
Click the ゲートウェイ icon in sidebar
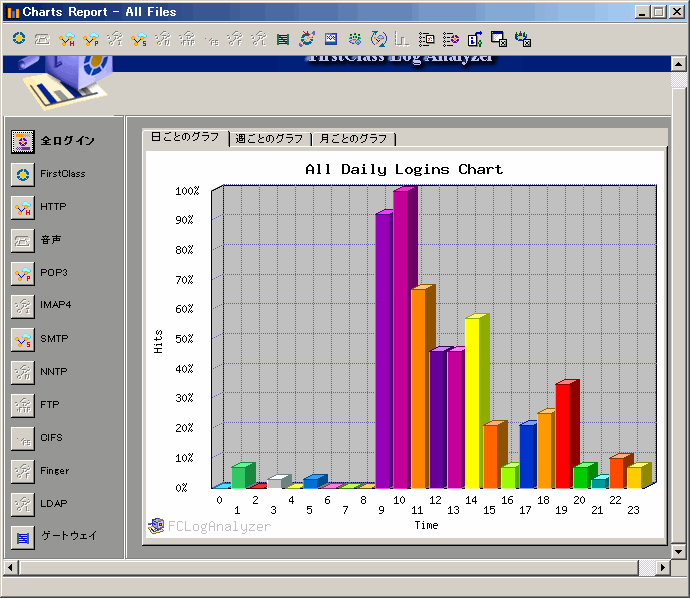click(x=23, y=536)
